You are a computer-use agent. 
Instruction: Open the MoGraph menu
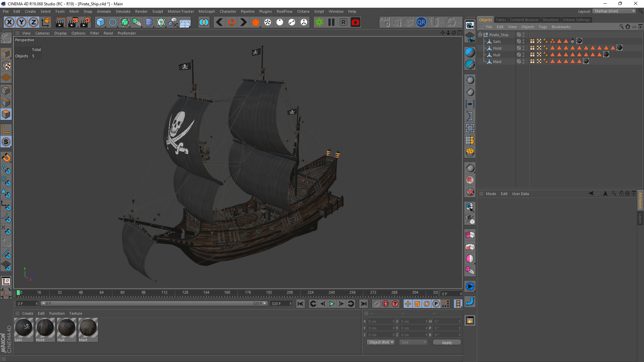(207, 11)
